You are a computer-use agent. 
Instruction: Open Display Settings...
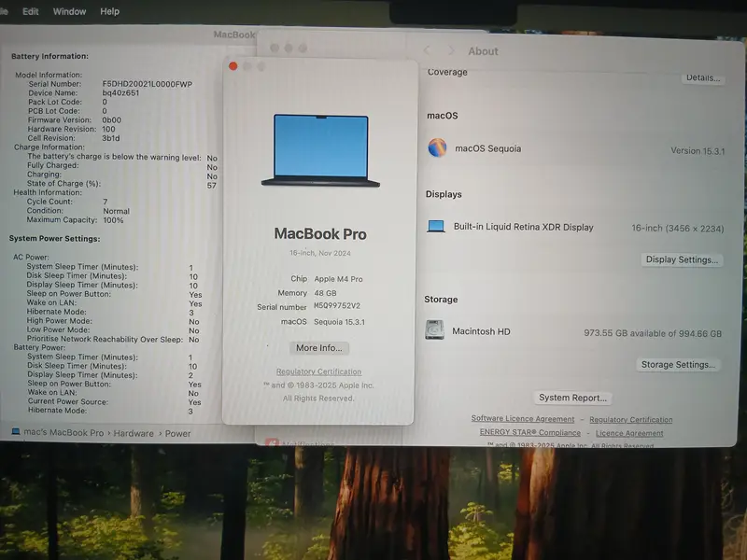point(683,259)
